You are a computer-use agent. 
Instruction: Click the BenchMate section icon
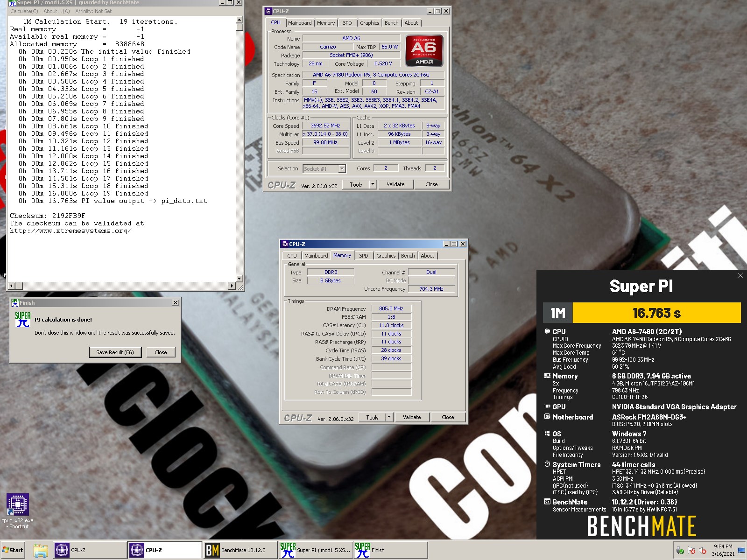547,502
